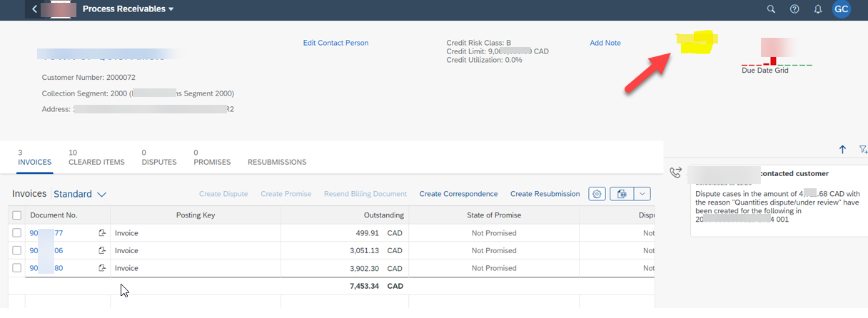
Task: Open the filter icon in the notes panel
Action: tap(864, 149)
